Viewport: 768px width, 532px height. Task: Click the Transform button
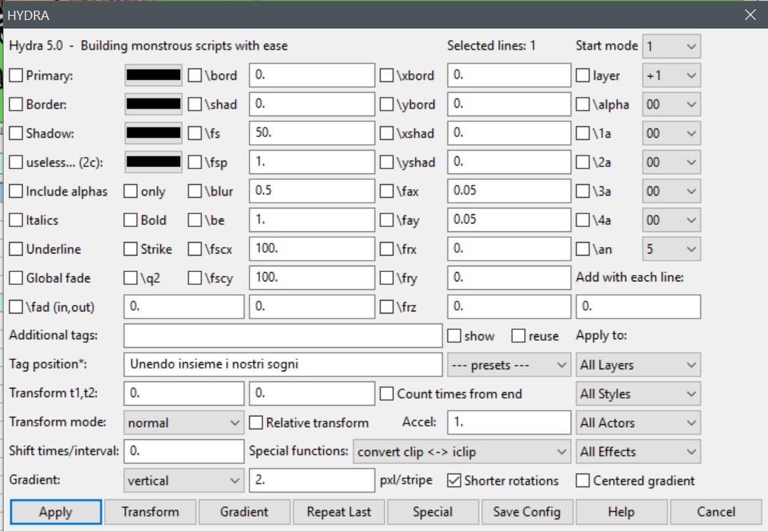[150, 512]
